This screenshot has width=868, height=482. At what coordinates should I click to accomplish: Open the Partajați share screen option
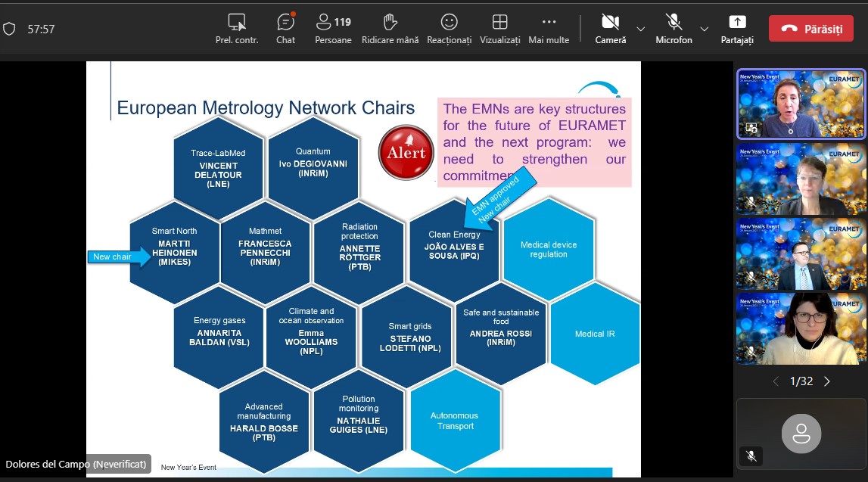pyautogui.click(x=736, y=28)
